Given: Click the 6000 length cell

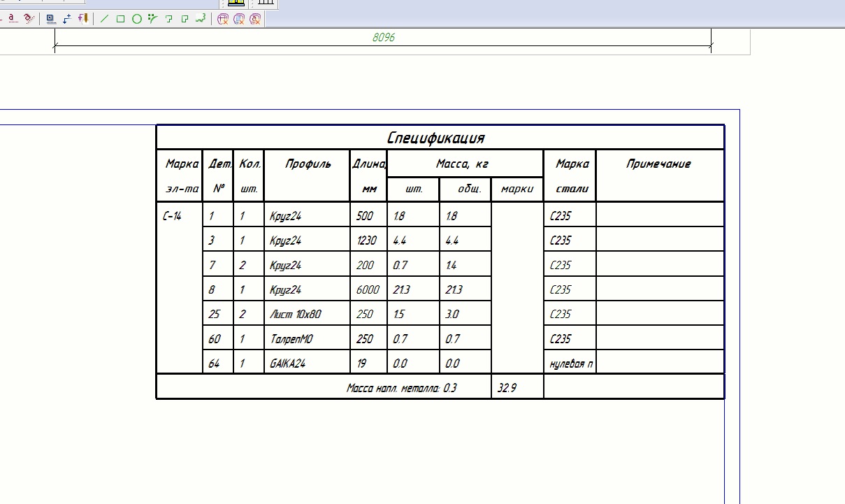Looking at the screenshot, I should (368, 290).
